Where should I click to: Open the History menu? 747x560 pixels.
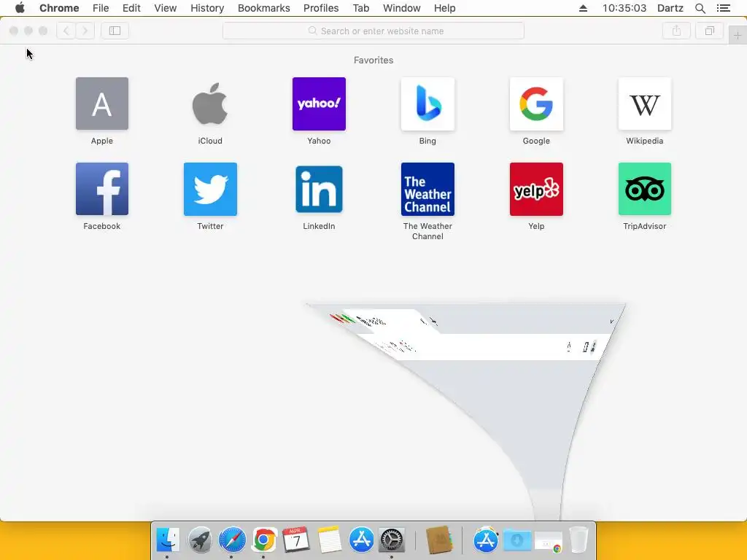click(x=207, y=8)
